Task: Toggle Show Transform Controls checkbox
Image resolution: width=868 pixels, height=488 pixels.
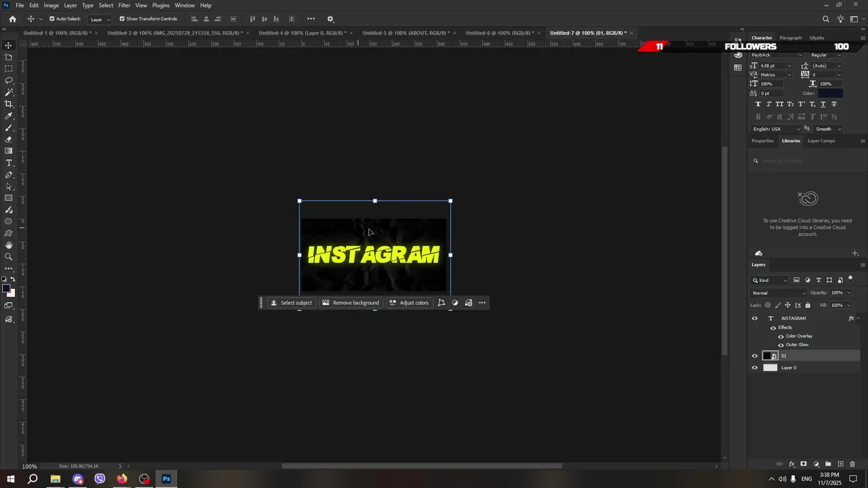Action: (x=122, y=19)
